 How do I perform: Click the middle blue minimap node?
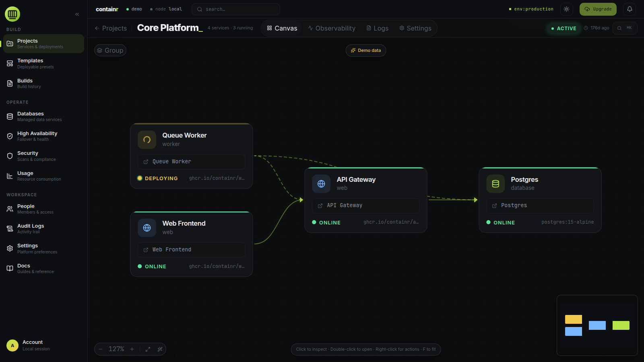click(x=597, y=325)
